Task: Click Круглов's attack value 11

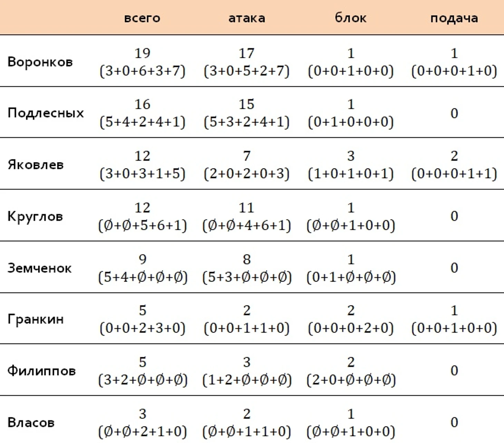Action: [x=246, y=208]
